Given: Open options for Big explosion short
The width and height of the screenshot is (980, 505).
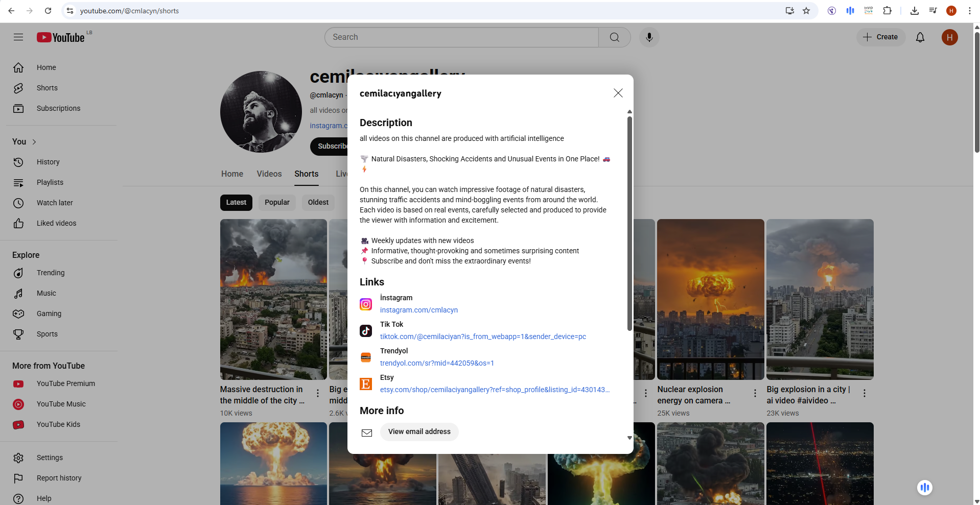Looking at the screenshot, I should pos(864,393).
